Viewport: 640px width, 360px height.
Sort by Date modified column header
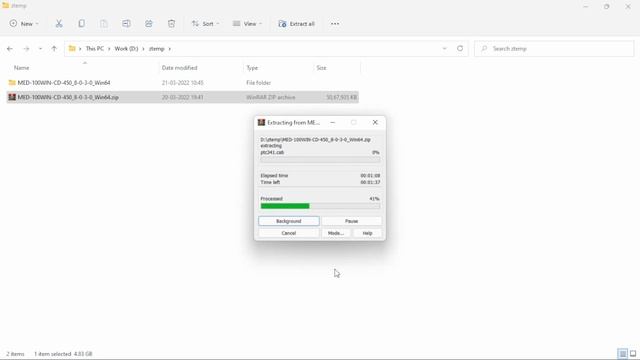[179, 68]
